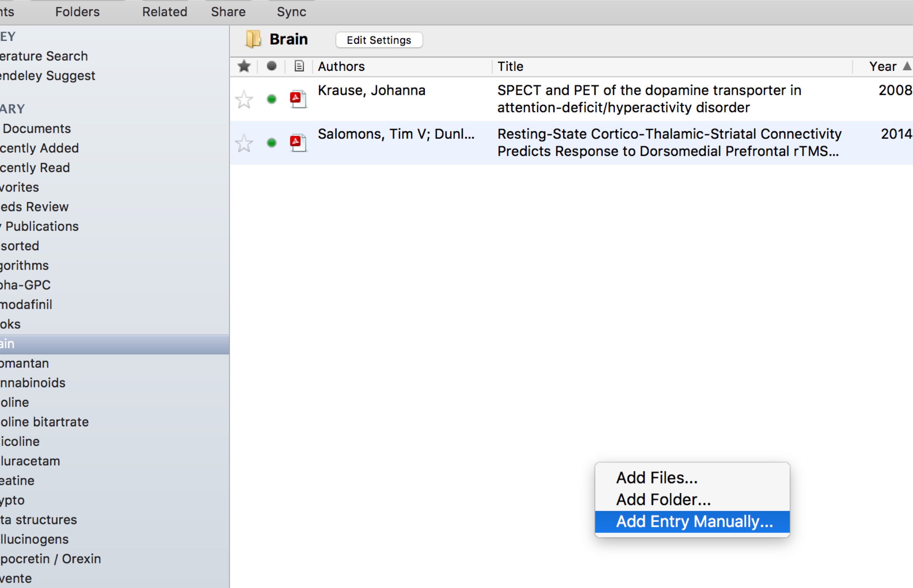Star the Salomons, Tim V entry
This screenshot has height=588, width=913.
244,144
